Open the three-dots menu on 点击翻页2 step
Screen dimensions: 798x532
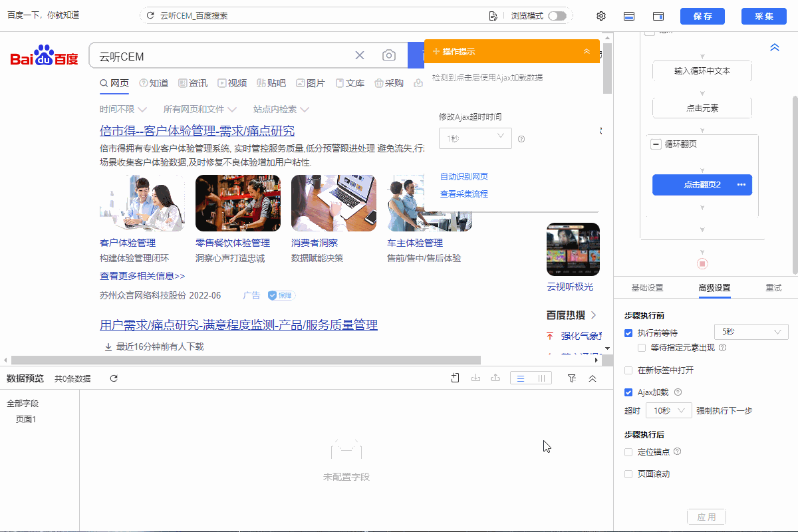742,185
